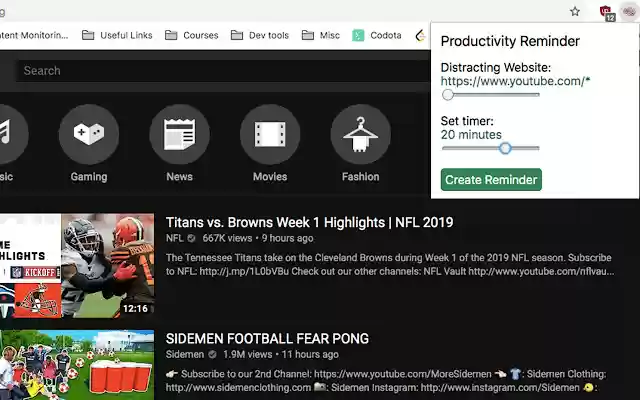Viewport: 640px width, 400px height.
Task: Click the Fashion label text
Action: [x=361, y=177]
